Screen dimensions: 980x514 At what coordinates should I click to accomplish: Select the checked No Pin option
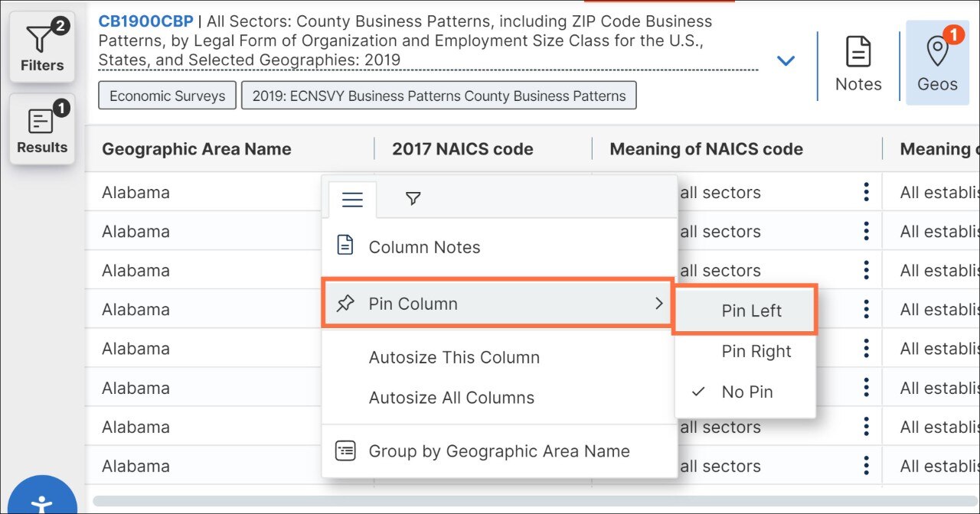(746, 392)
